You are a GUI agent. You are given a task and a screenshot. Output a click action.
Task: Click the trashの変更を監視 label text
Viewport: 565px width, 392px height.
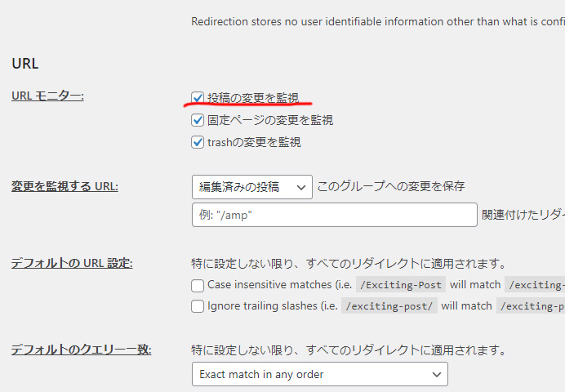click(x=254, y=142)
